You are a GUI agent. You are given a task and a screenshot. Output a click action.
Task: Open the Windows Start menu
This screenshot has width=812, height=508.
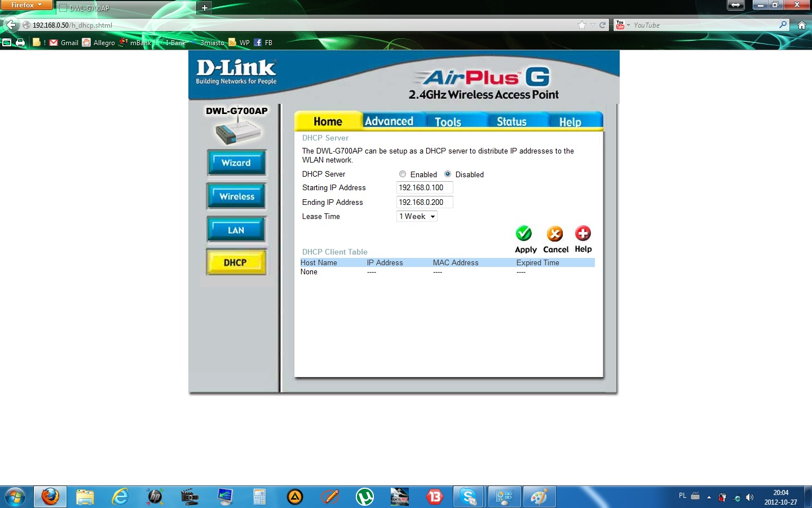(15, 497)
